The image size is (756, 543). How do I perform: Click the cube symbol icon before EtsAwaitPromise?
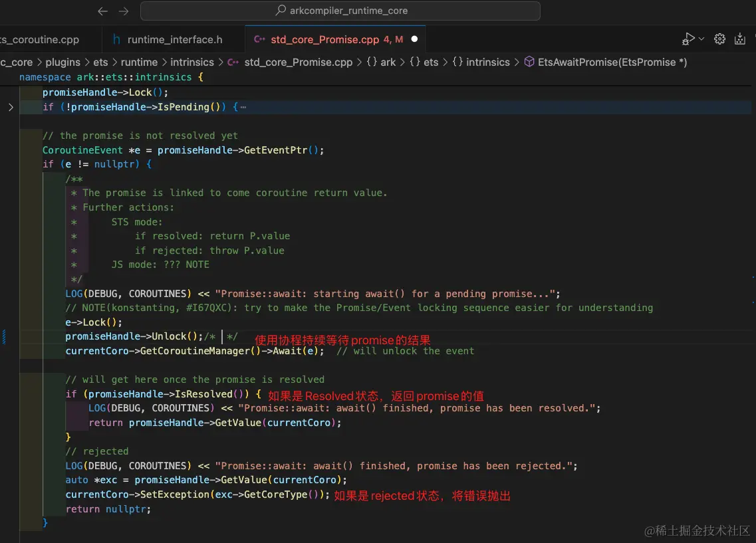(x=529, y=62)
